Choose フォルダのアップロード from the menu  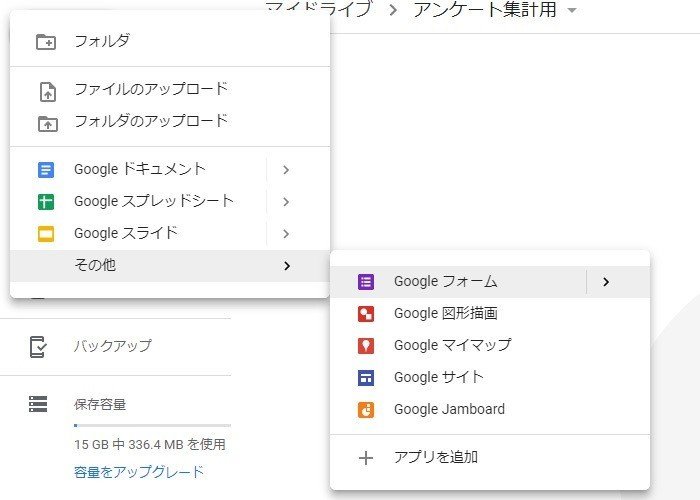tap(170, 121)
